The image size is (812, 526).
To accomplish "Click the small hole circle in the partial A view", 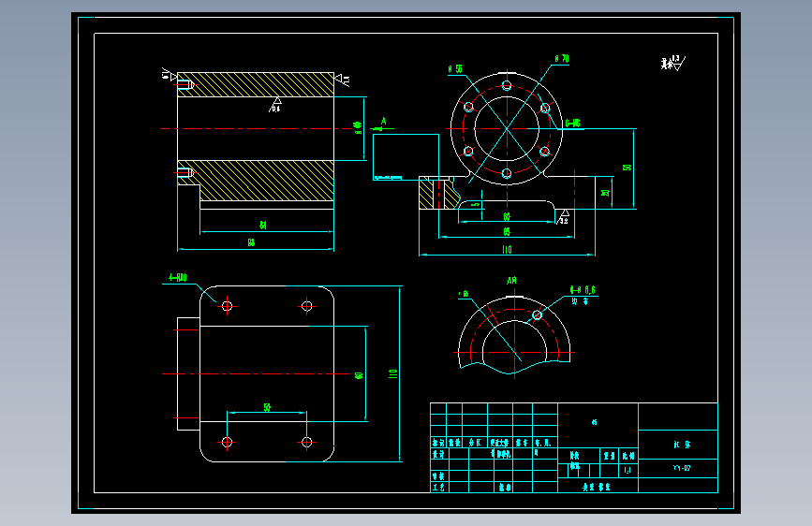I will click(537, 314).
